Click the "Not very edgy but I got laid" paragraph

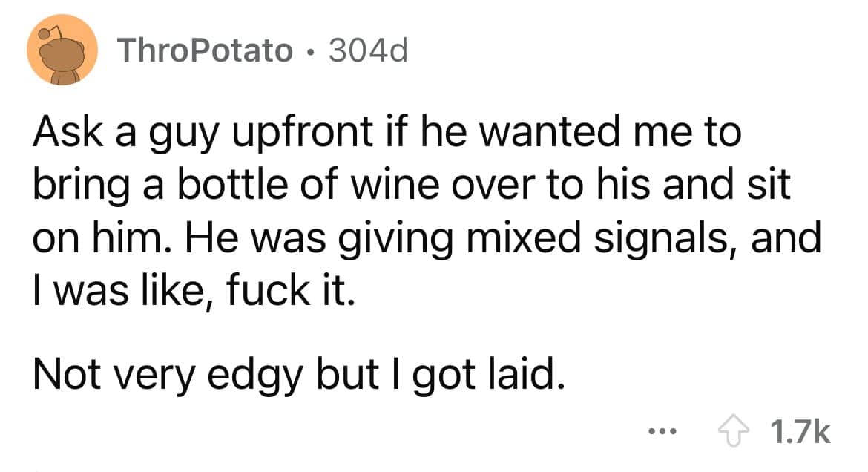point(297,376)
